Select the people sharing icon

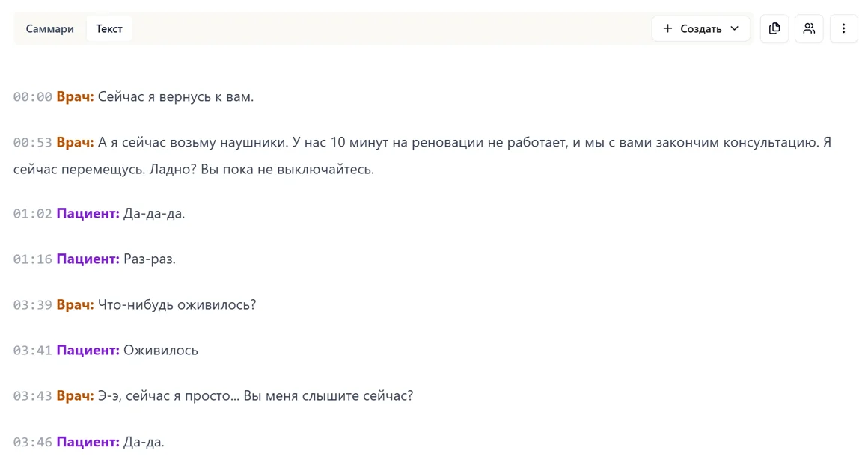tap(809, 28)
